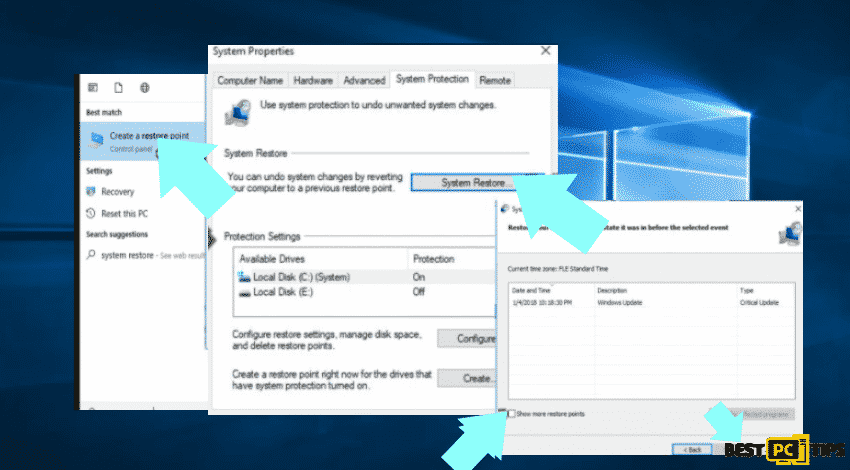Click the 1/4/2018 restore point date cell
This screenshot has width=850, height=470.
542,303
